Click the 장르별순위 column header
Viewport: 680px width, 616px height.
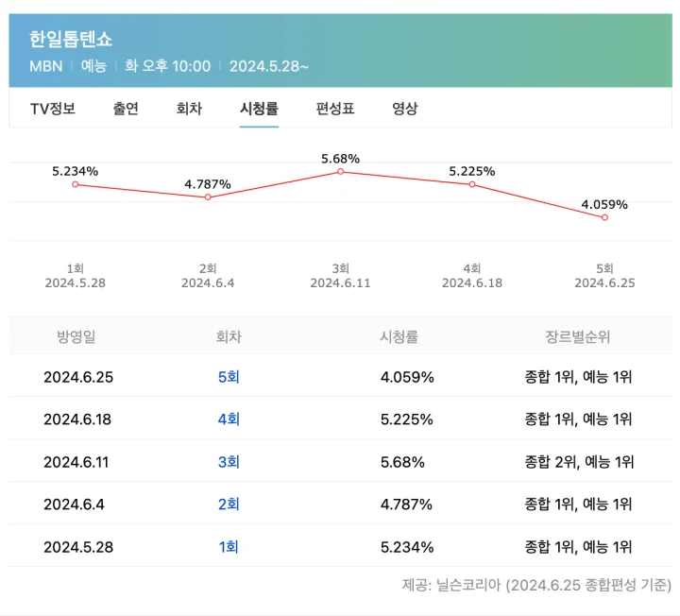coord(578,336)
